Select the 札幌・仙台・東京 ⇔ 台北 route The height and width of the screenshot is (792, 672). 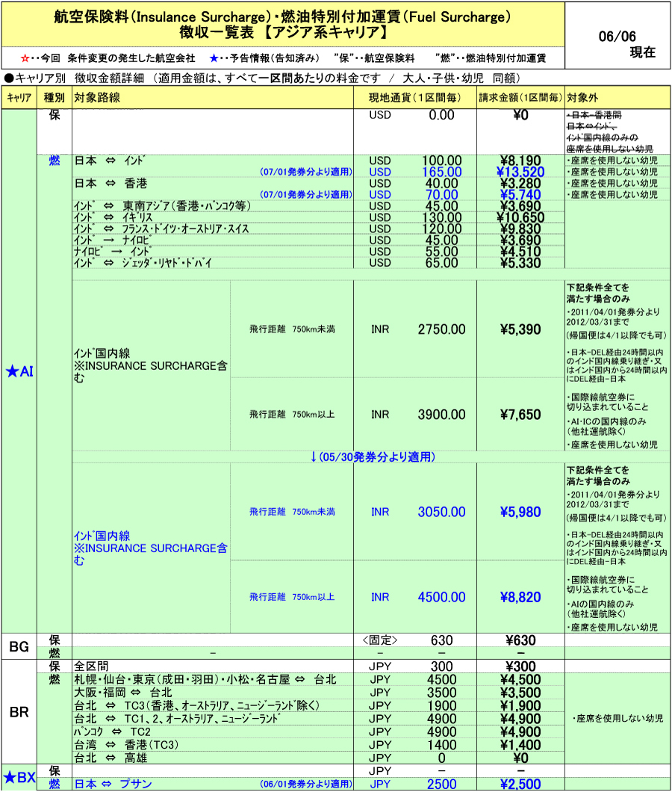[x=205, y=679]
